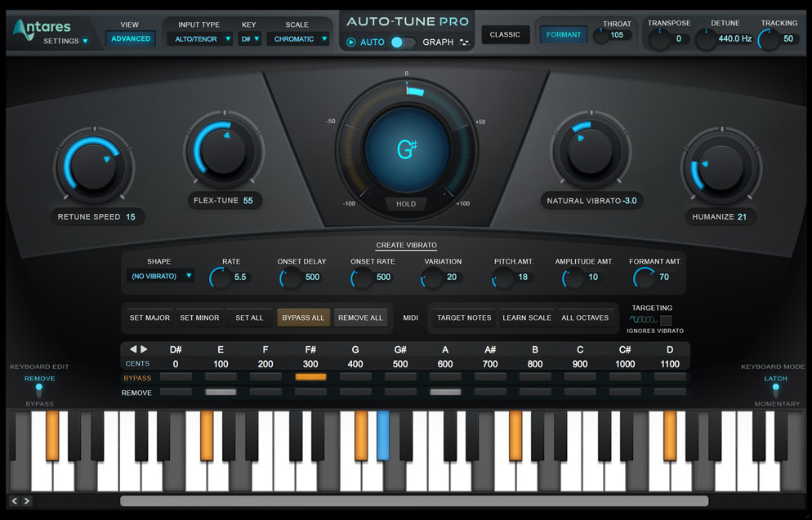Click the Humanize value 21
812x520 pixels.
point(742,217)
